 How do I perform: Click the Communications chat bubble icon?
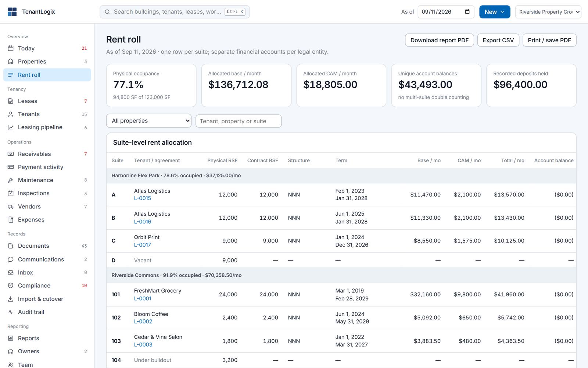[x=11, y=259]
